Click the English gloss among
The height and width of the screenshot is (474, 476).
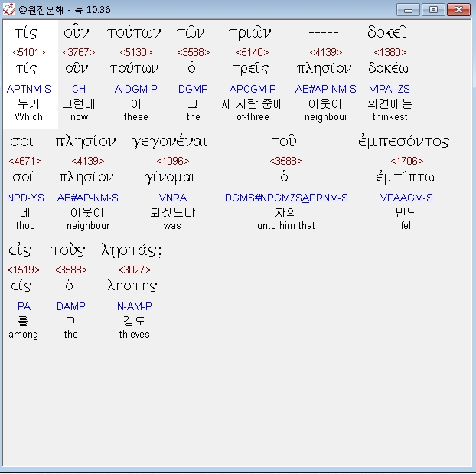(24, 335)
